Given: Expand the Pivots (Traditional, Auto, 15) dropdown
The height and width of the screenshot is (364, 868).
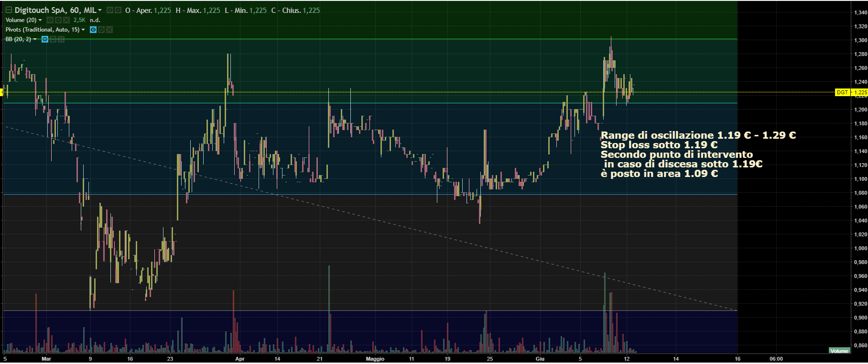Looking at the screenshot, I should (x=83, y=30).
